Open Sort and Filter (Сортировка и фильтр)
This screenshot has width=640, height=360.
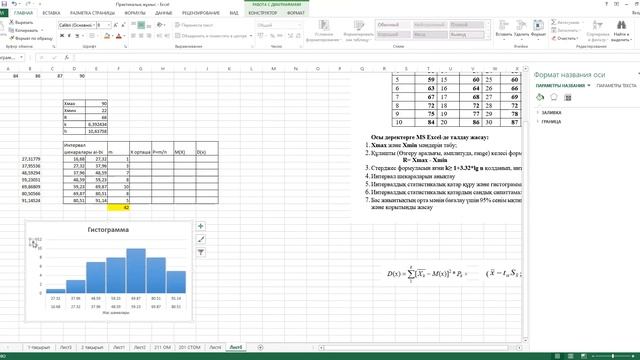tap(598, 31)
